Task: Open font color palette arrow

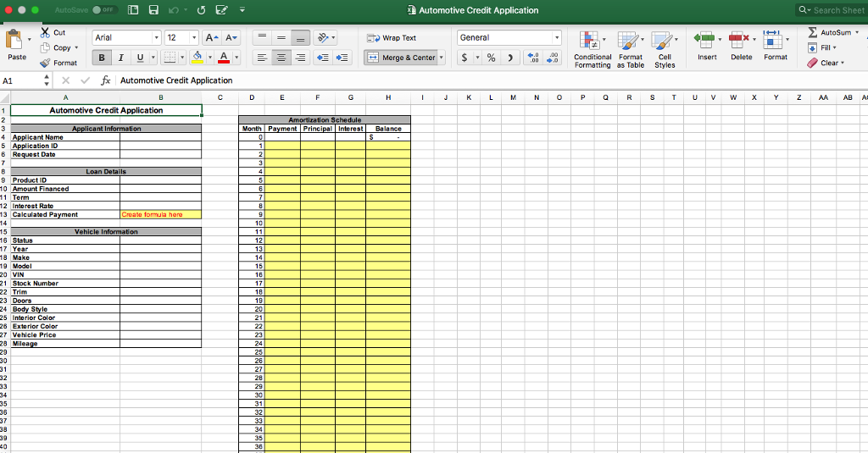Action: (237, 58)
